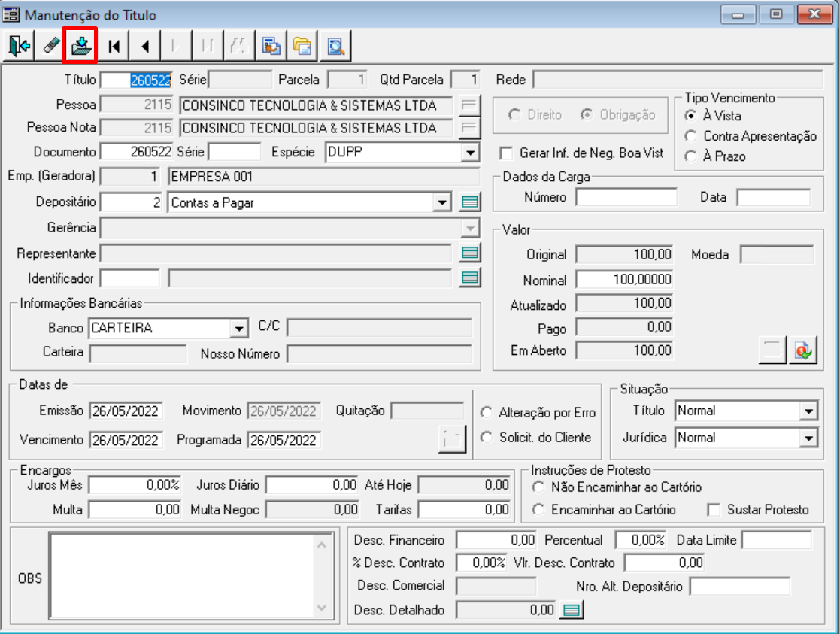Click the Vlr. Desc. Contrato field

665,563
